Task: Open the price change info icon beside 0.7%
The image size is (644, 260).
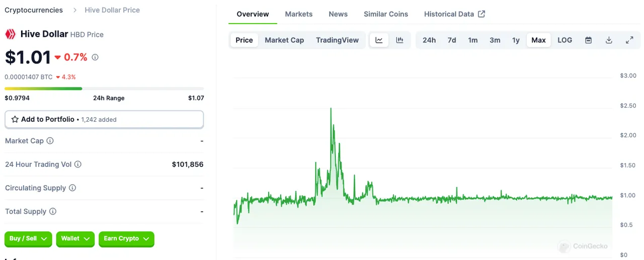Action: [x=95, y=57]
